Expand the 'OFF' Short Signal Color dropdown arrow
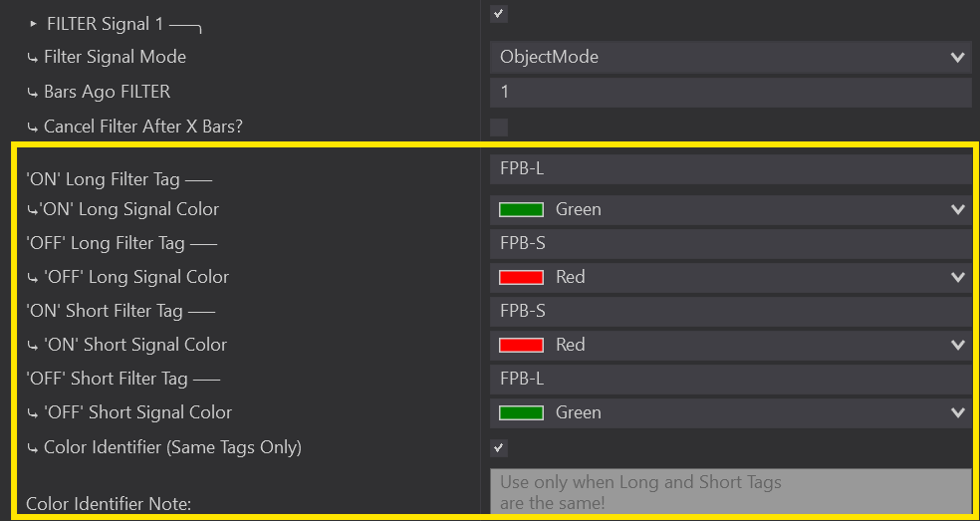Image resolution: width=980 pixels, height=521 pixels. 958,413
